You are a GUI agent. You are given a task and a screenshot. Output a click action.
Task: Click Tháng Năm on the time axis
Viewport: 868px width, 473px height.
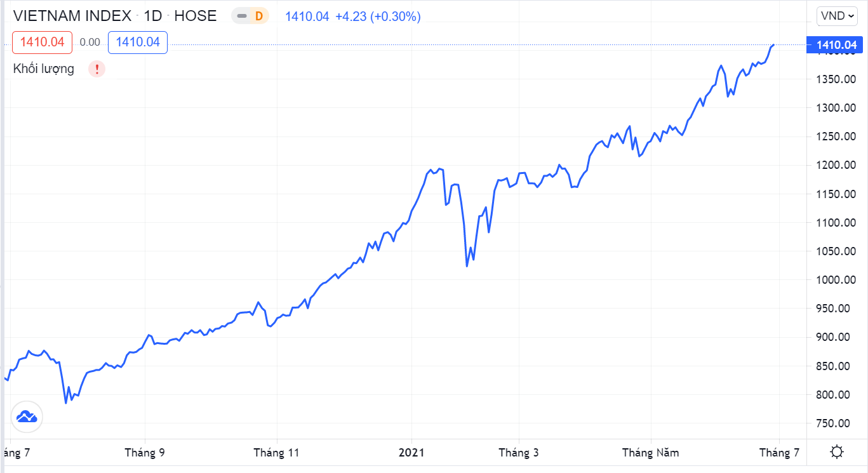[x=650, y=453]
